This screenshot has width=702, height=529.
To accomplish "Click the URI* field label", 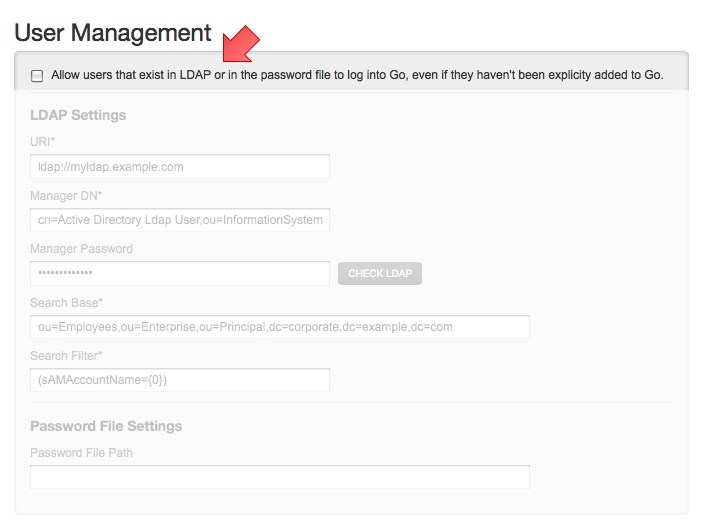I will coord(43,143).
